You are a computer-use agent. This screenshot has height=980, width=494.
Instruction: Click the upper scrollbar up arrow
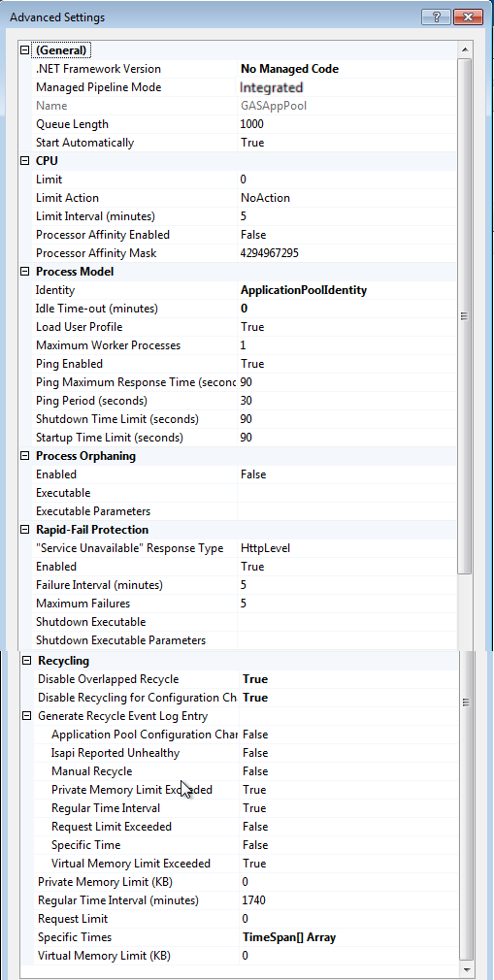pyautogui.click(x=465, y=49)
